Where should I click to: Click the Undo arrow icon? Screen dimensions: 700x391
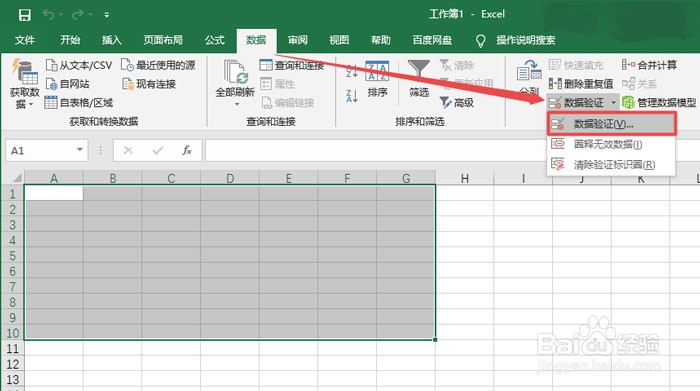(x=49, y=15)
